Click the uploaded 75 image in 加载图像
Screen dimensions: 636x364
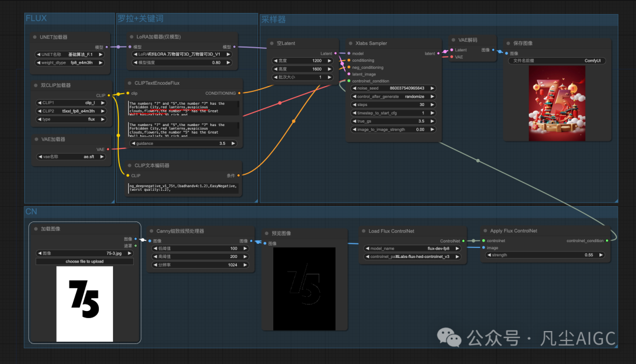click(84, 304)
